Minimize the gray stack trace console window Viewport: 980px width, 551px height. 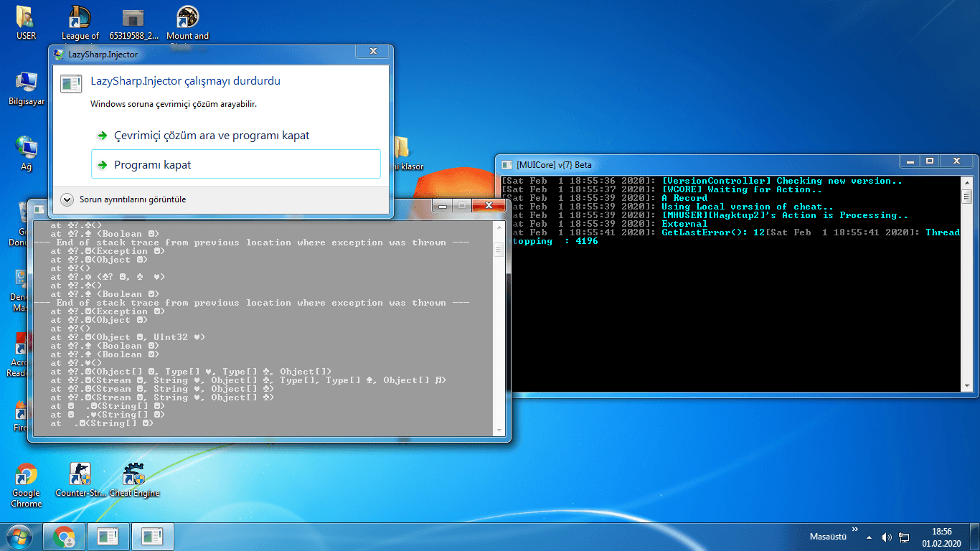(442, 205)
